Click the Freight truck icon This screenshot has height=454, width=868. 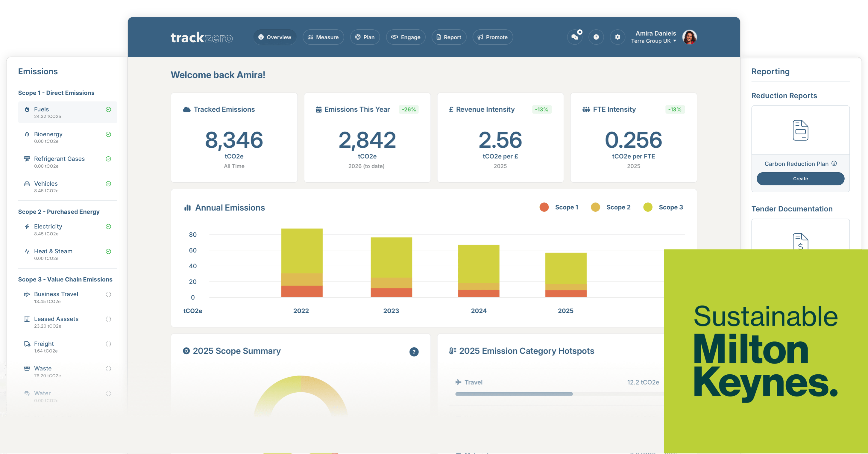(27, 344)
